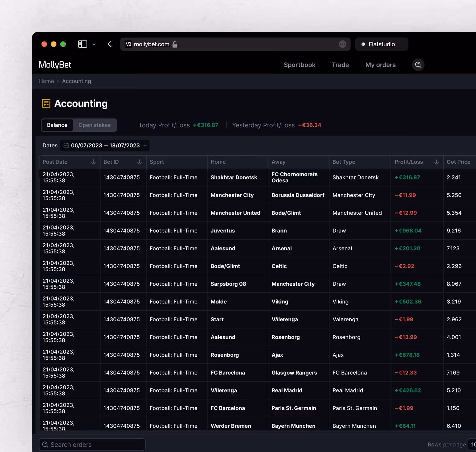Click the macOS green fullscreen button
Screen dimensions: 476x452
pos(63,44)
